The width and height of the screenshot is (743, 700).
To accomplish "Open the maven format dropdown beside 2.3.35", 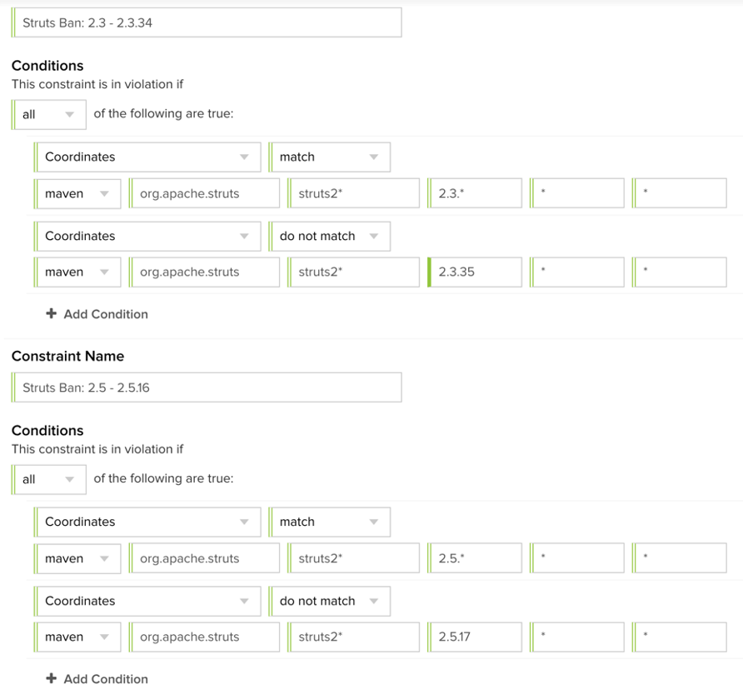I will [77, 272].
